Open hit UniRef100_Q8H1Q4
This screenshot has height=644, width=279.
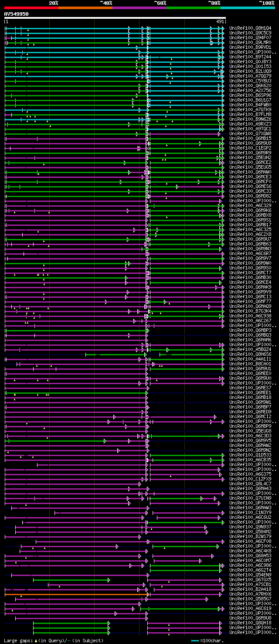250,28
